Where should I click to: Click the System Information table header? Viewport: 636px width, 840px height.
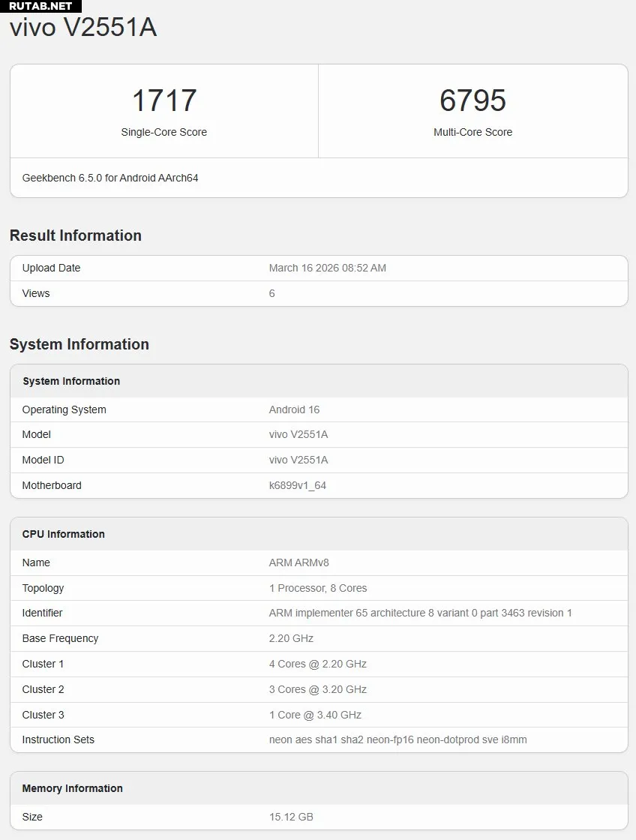coord(71,381)
